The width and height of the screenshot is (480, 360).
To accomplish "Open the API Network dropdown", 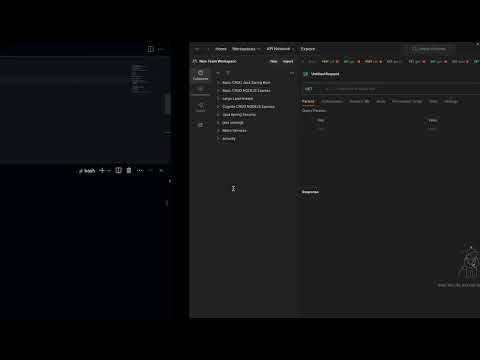I will click(x=280, y=49).
